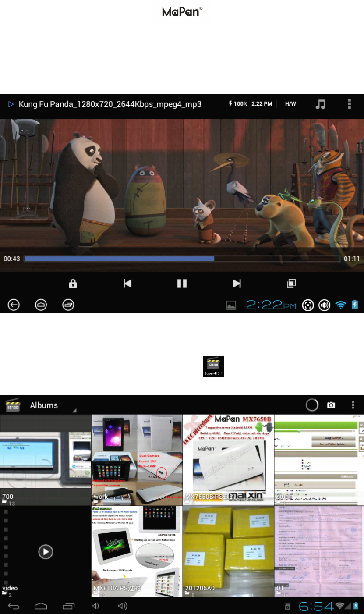The image size is (364, 614).
Task: Skip to the next video track
Action: pos(237,284)
